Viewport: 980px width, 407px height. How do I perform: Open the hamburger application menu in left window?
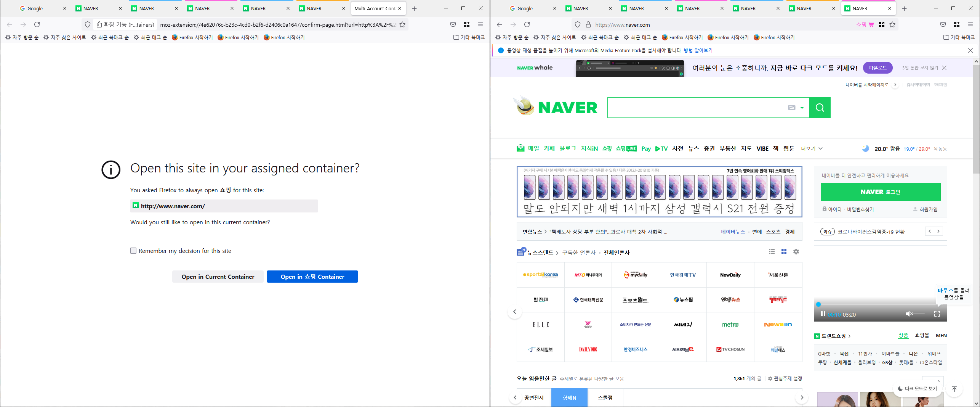[480, 24]
